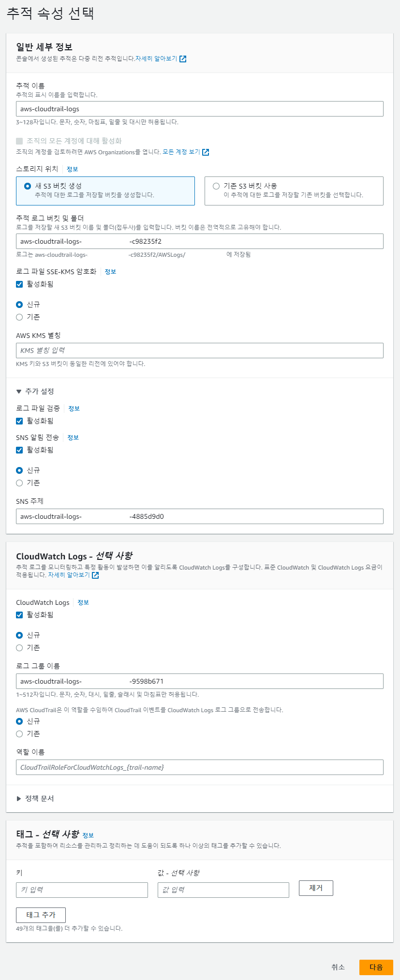Uncheck SSE-KMS 암호화 활성화됨 checkbox
This screenshot has width=400, height=980.
[x=19, y=284]
